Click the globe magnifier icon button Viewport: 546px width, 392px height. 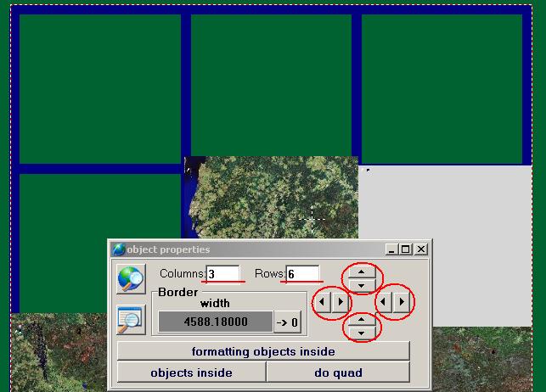tap(131, 278)
